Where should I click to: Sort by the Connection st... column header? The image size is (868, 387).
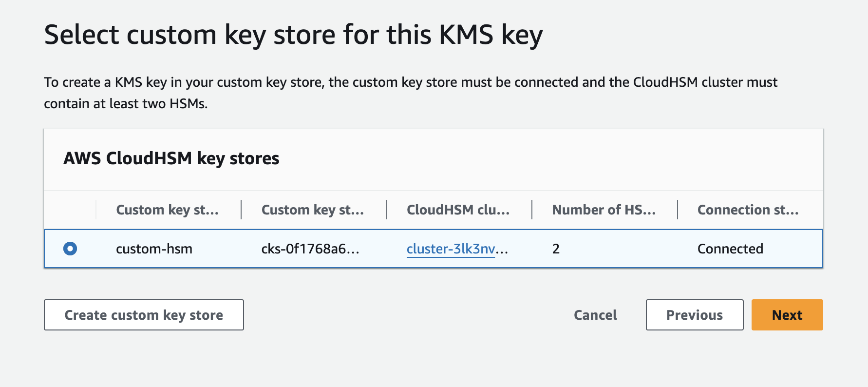click(748, 210)
